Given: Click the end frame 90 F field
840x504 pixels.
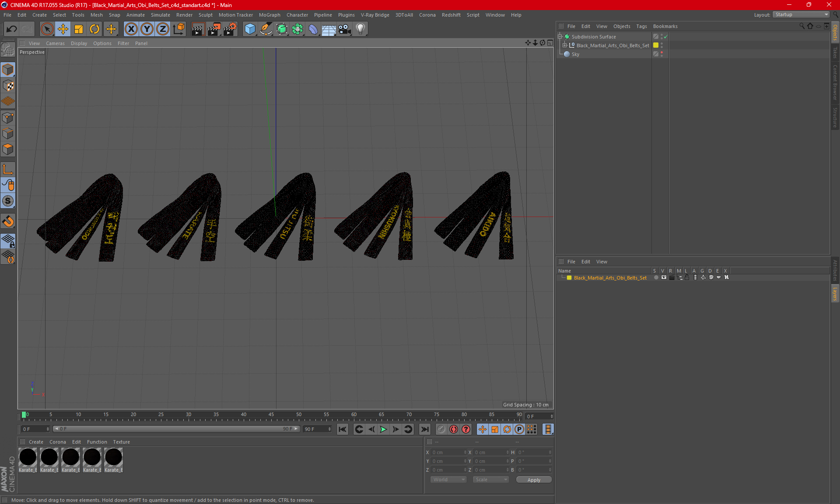Looking at the screenshot, I should [x=318, y=429].
